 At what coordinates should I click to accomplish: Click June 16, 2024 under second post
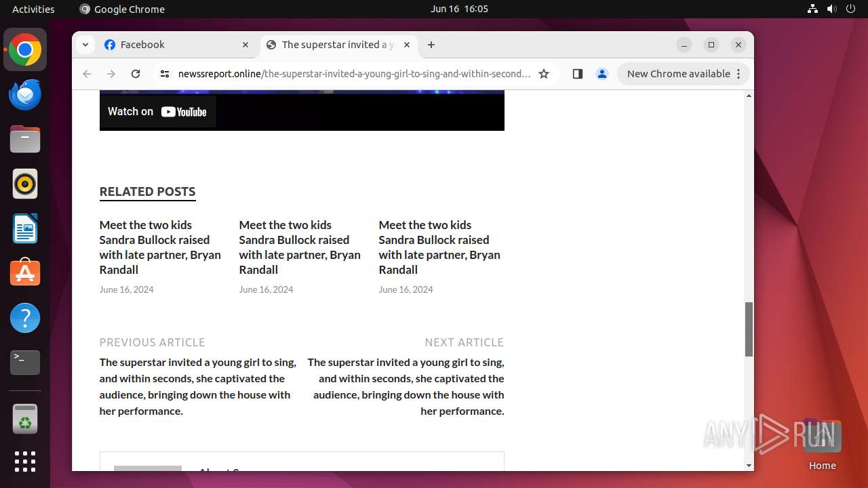pos(267,289)
